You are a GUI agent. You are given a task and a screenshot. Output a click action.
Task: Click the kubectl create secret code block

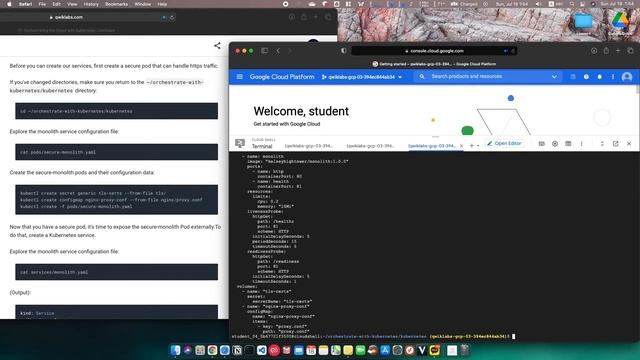[116, 200]
